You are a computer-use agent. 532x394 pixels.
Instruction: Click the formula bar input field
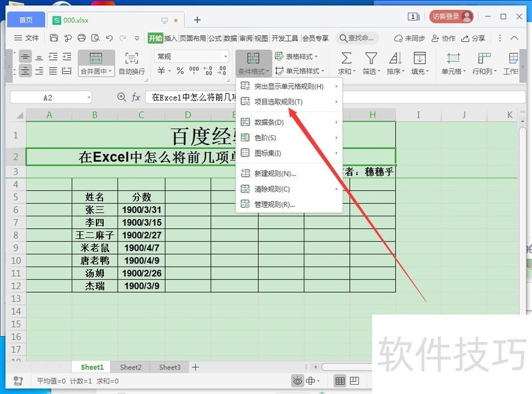[335, 97]
